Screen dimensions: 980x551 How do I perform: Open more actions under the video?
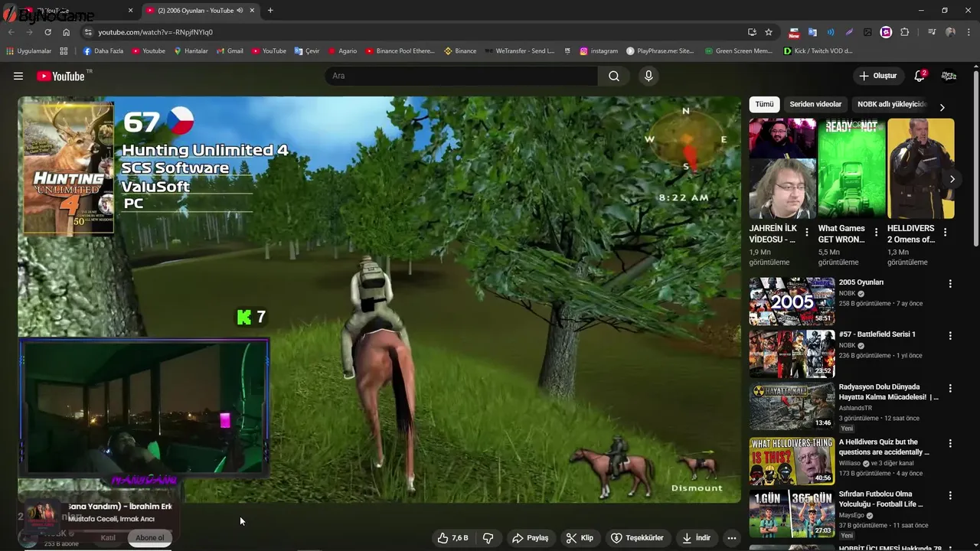pos(732,538)
